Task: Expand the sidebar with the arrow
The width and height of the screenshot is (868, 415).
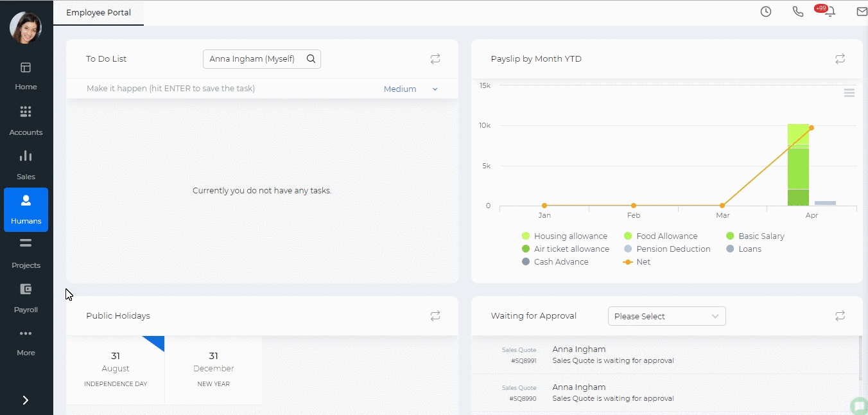Action: [26, 400]
